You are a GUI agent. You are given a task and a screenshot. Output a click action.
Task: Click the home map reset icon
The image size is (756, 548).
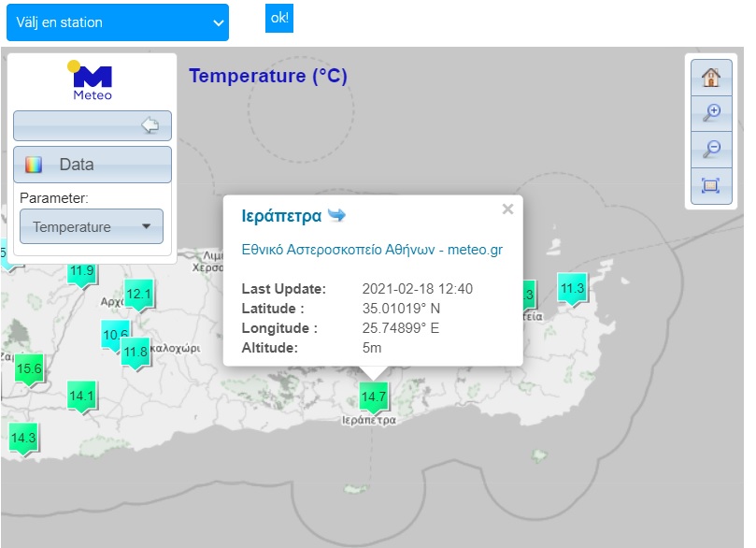[x=710, y=77]
